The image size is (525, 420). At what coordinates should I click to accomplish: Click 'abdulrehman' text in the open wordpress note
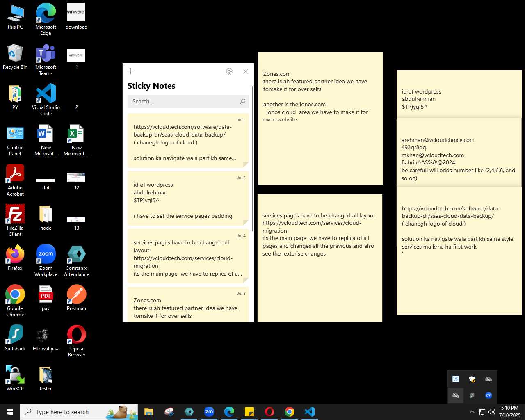pos(419,99)
